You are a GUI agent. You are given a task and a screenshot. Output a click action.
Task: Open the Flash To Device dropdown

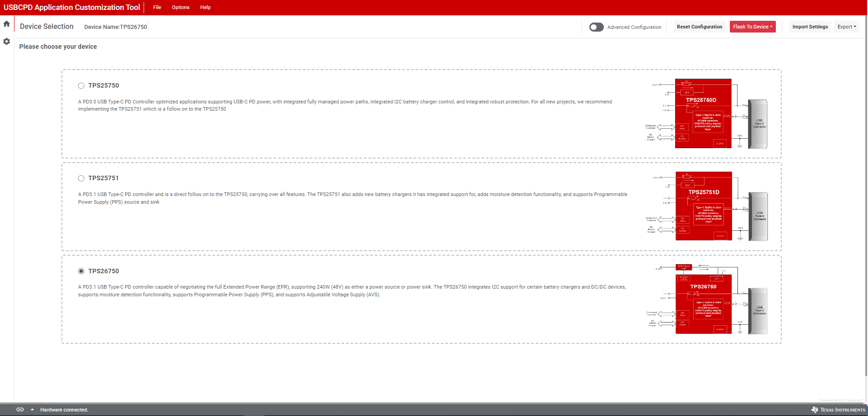click(x=752, y=27)
